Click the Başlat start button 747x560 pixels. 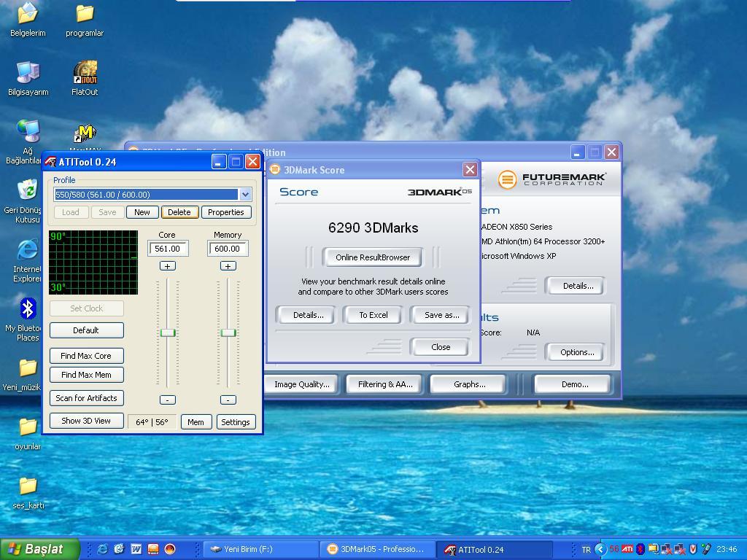click(40, 549)
